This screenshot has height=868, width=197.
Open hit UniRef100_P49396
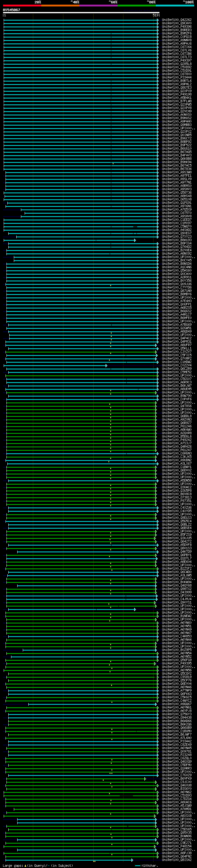(x=177, y=26)
